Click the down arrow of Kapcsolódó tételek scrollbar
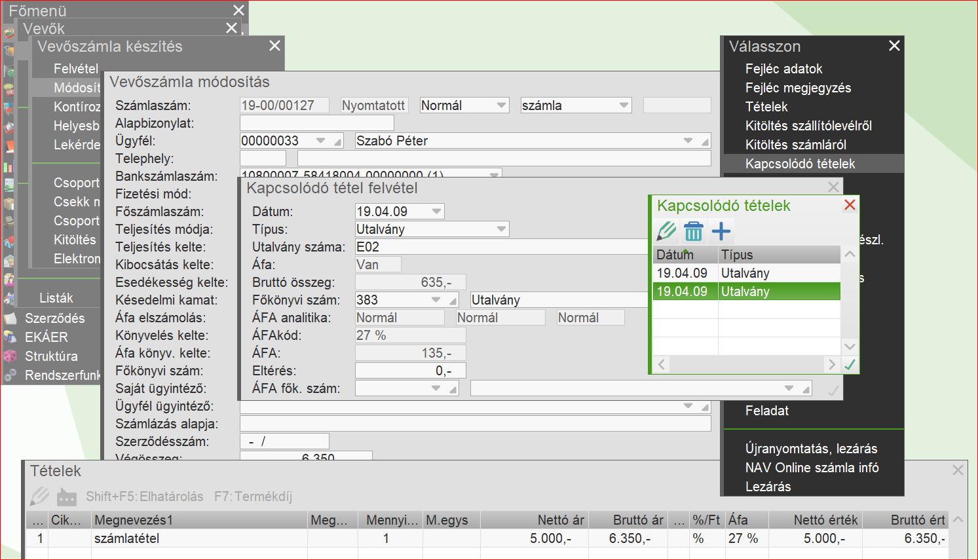 coord(850,346)
